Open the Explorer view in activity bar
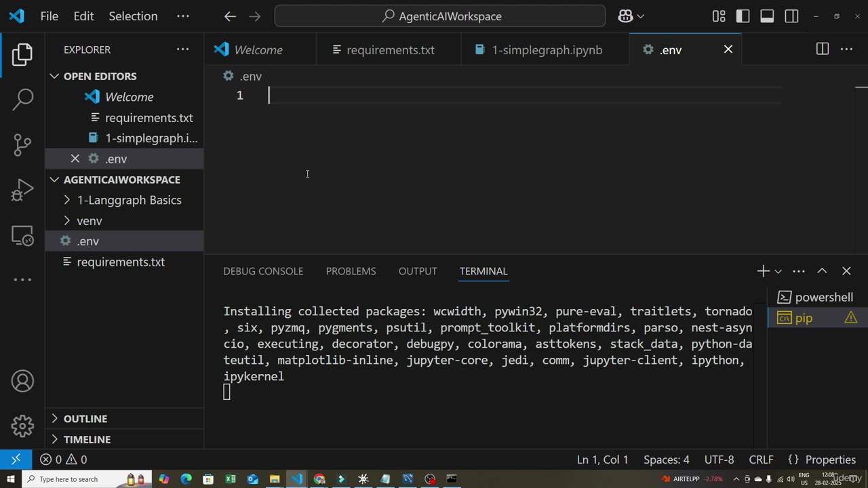The height and width of the screenshot is (488, 868). pyautogui.click(x=22, y=54)
